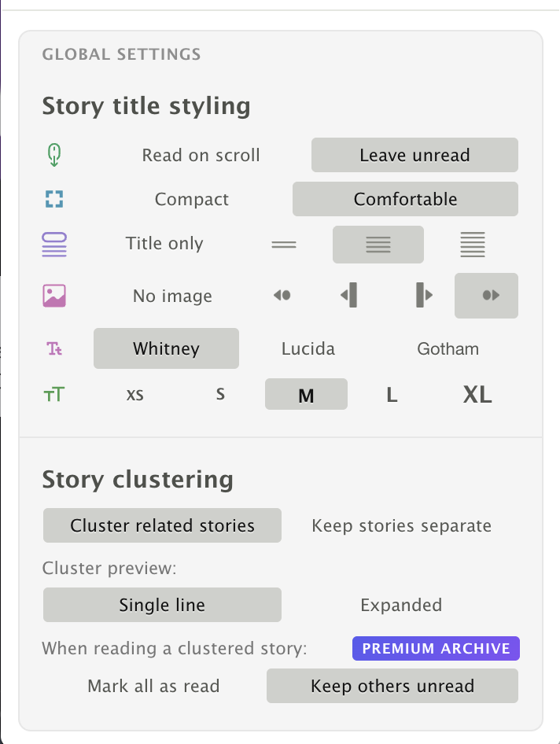
Task: Switch title font to Gotham
Action: click(x=448, y=348)
